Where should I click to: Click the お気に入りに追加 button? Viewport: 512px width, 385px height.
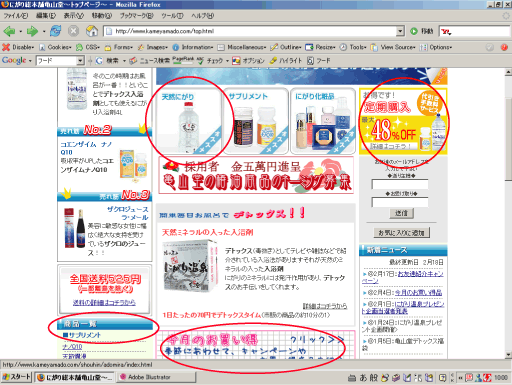(401, 233)
